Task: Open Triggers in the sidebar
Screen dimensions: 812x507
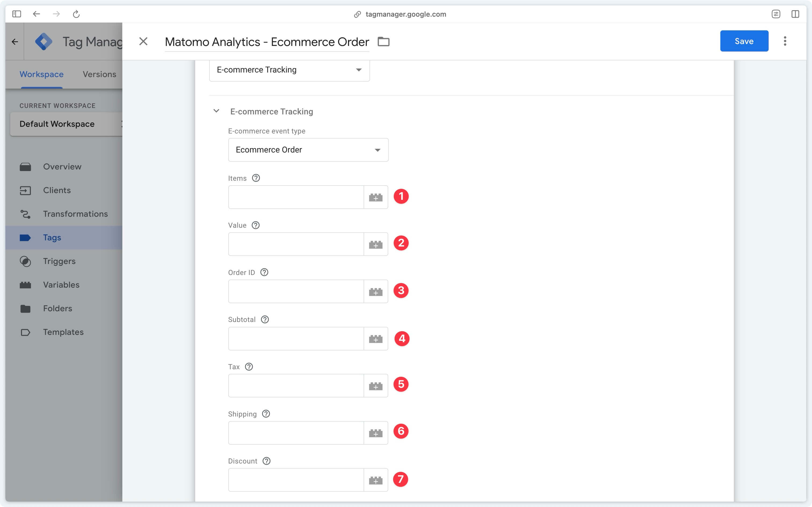Action: tap(64, 261)
